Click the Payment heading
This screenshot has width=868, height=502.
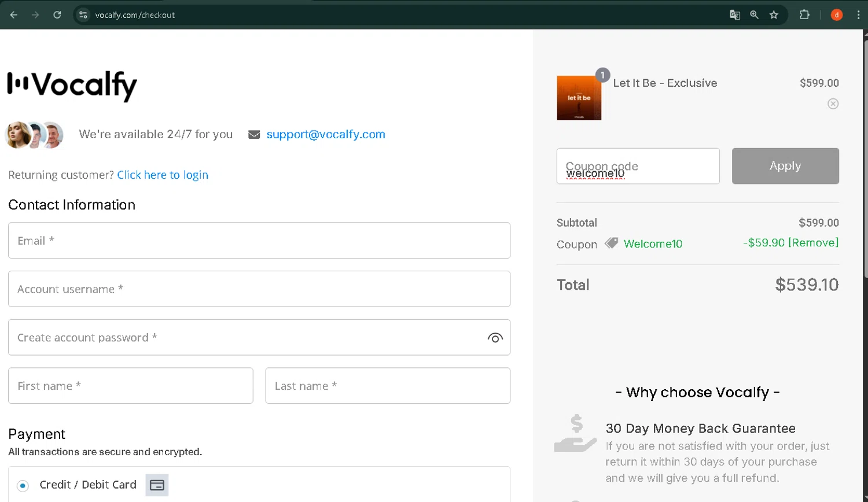tap(36, 434)
